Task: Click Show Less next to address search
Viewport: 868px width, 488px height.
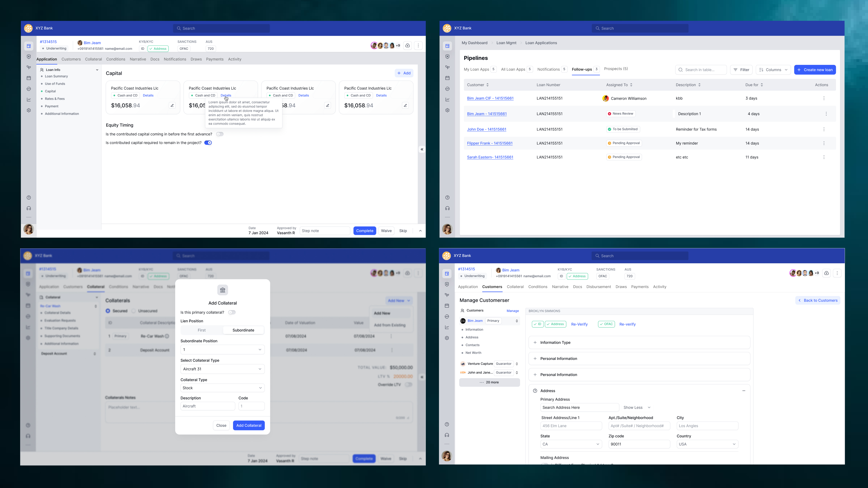Action: click(637, 408)
